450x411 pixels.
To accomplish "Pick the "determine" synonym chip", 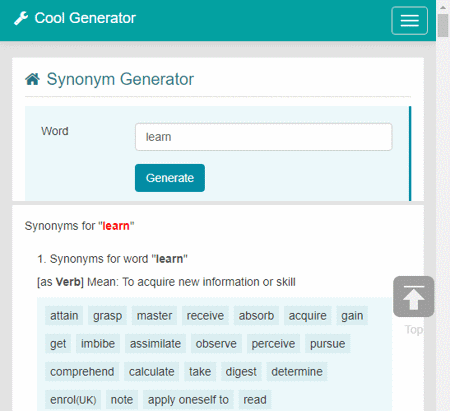I will tap(297, 372).
